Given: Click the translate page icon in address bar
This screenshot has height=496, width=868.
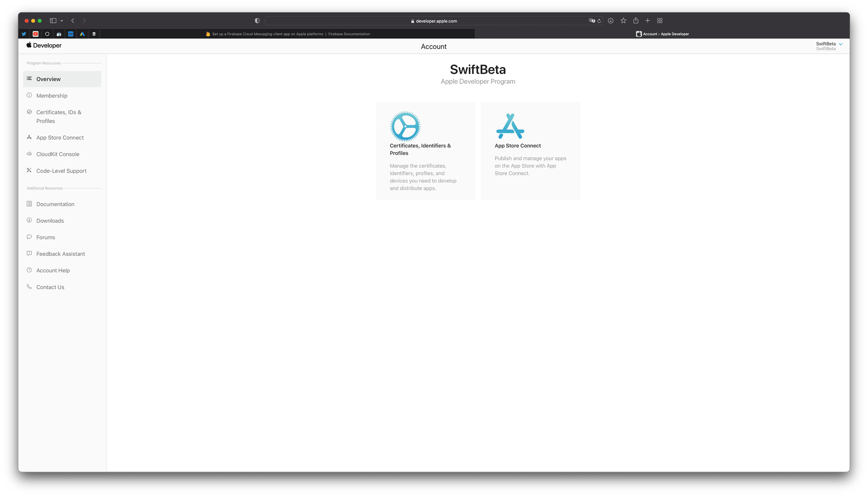Looking at the screenshot, I should (592, 21).
